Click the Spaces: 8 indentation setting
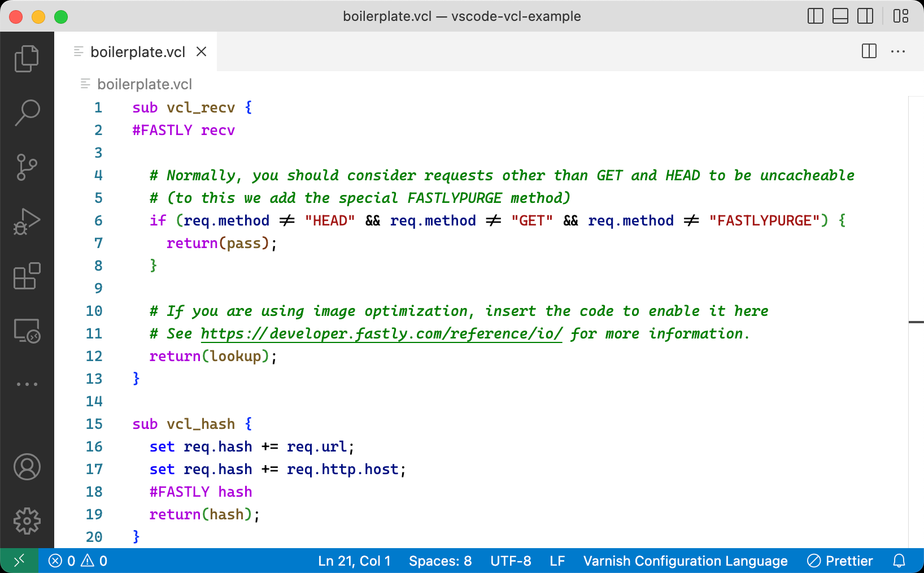The width and height of the screenshot is (924, 573). pos(440,561)
